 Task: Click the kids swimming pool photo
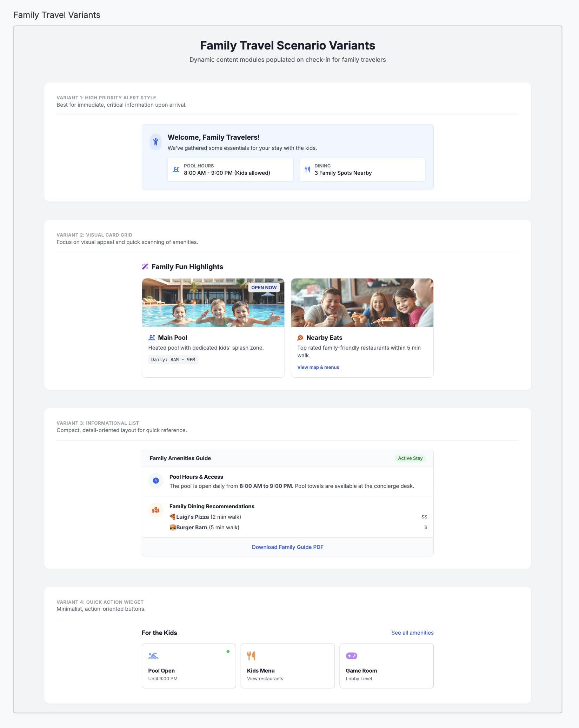coord(213,303)
